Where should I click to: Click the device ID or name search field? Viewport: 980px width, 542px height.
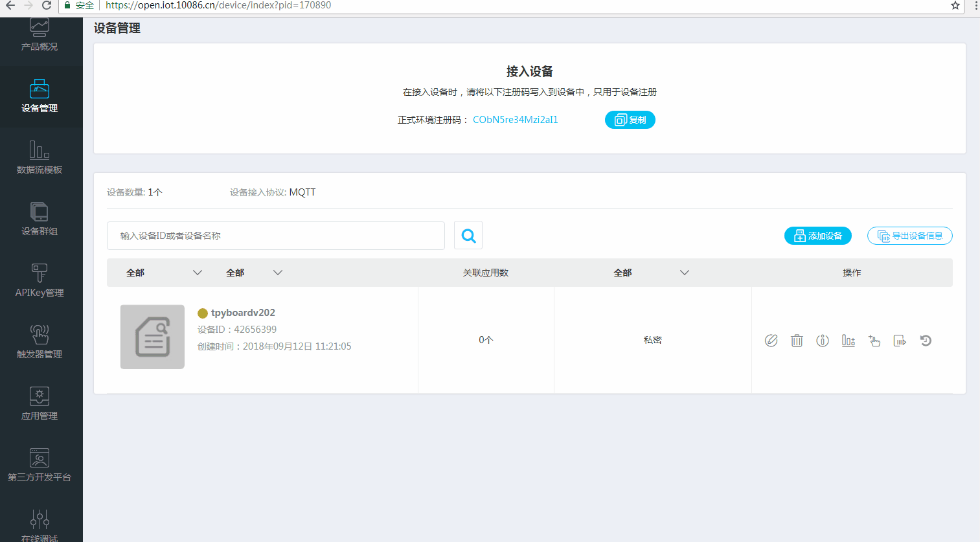click(276, 236)
